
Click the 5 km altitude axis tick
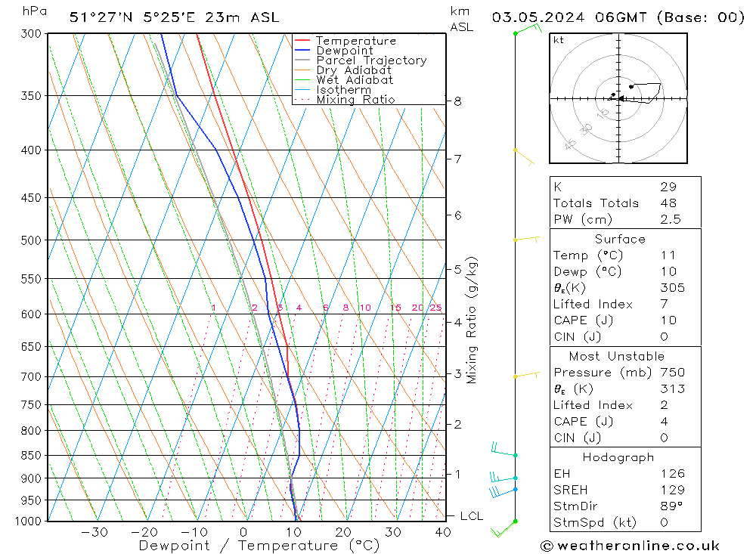pyautogui.click(x=457, y=270)
